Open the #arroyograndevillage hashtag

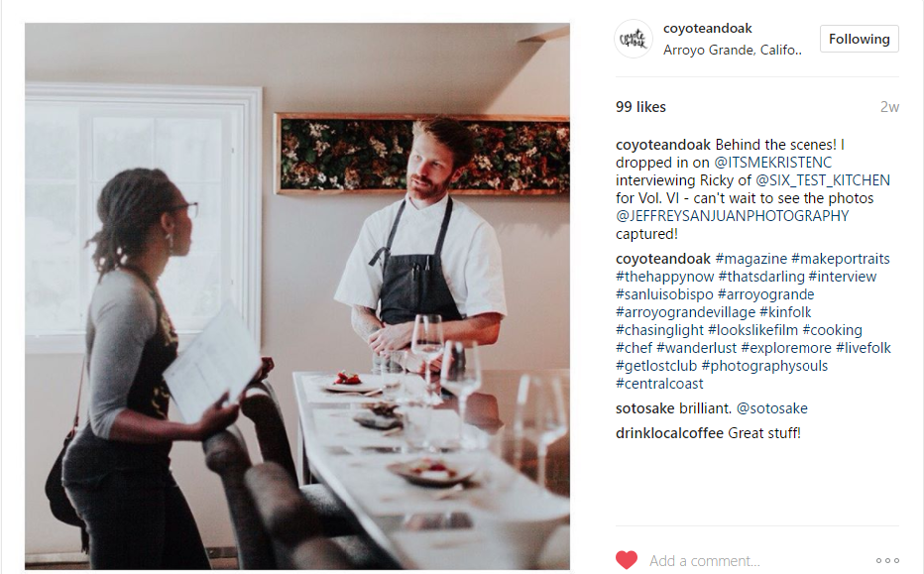pos(685,312)
